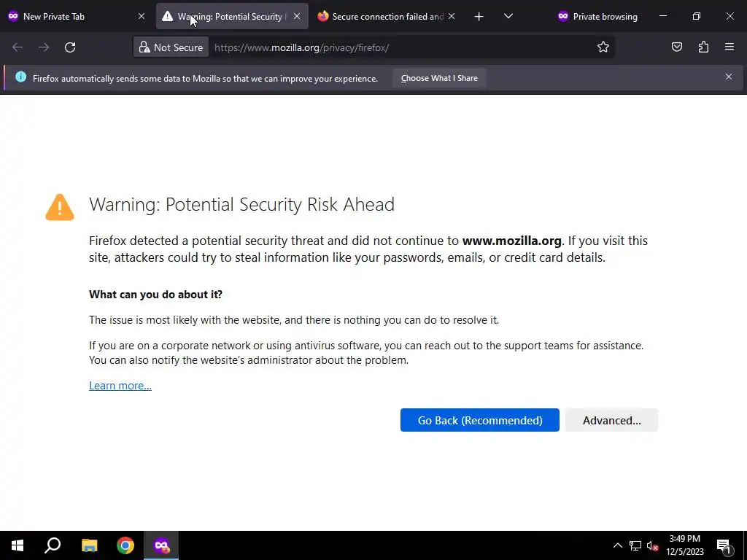Click the 'What can you do about it?' heading
This screenshot has height=560, width=747.
(x=156, y=295)
